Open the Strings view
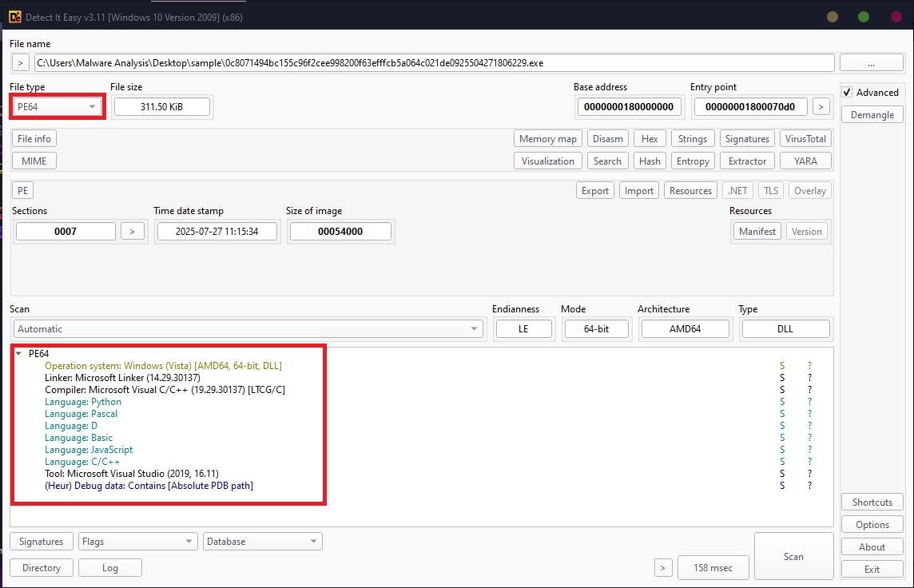 [693, 139]
